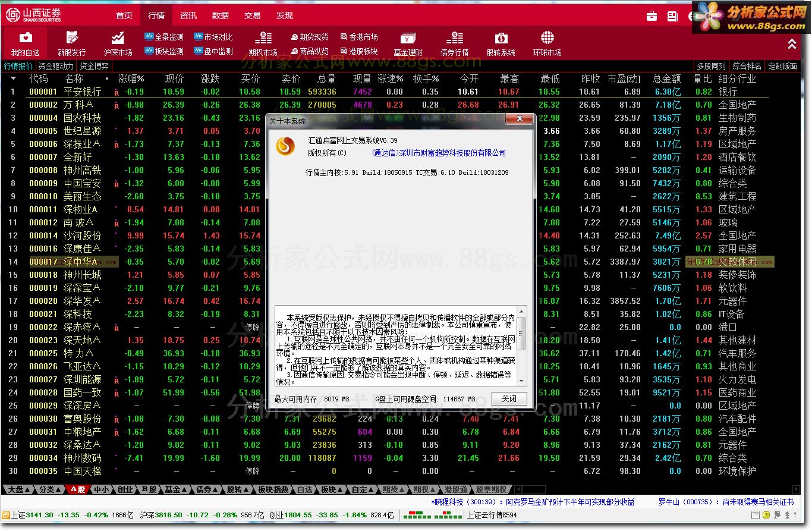Screen dimensions: 812x531
Task: Click scroll-down arrow in license text box
Action: [x=521, y=382]
